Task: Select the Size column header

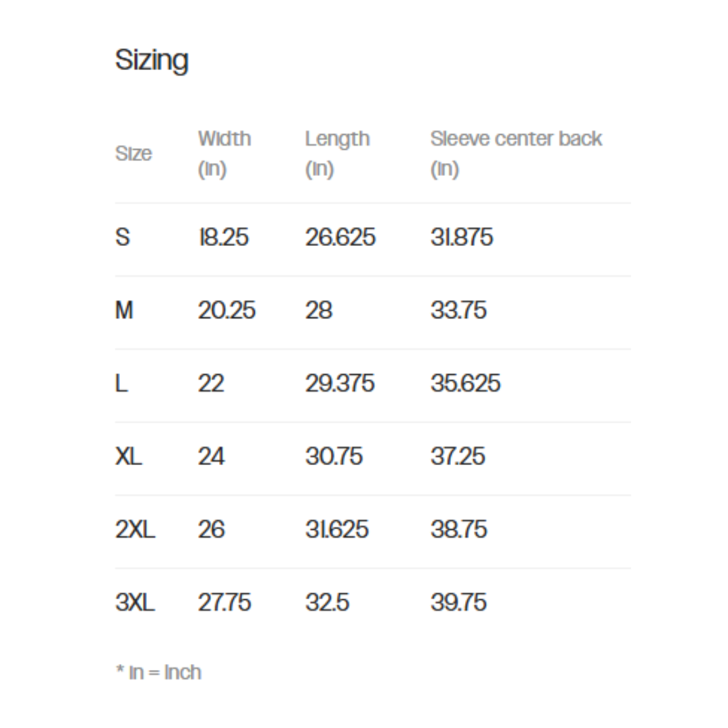Action: 133,153
